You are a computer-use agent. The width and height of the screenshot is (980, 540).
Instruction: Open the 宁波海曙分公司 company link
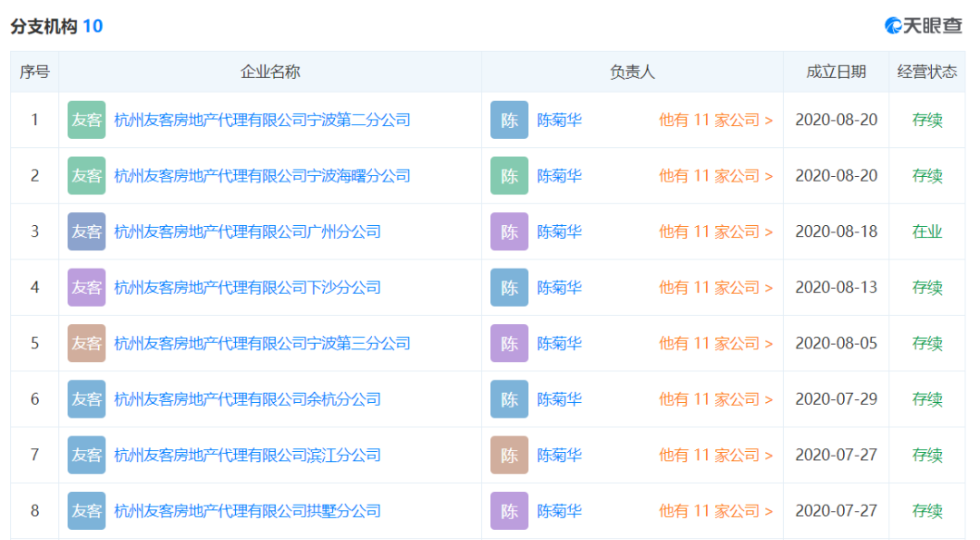tap(262, 176)
